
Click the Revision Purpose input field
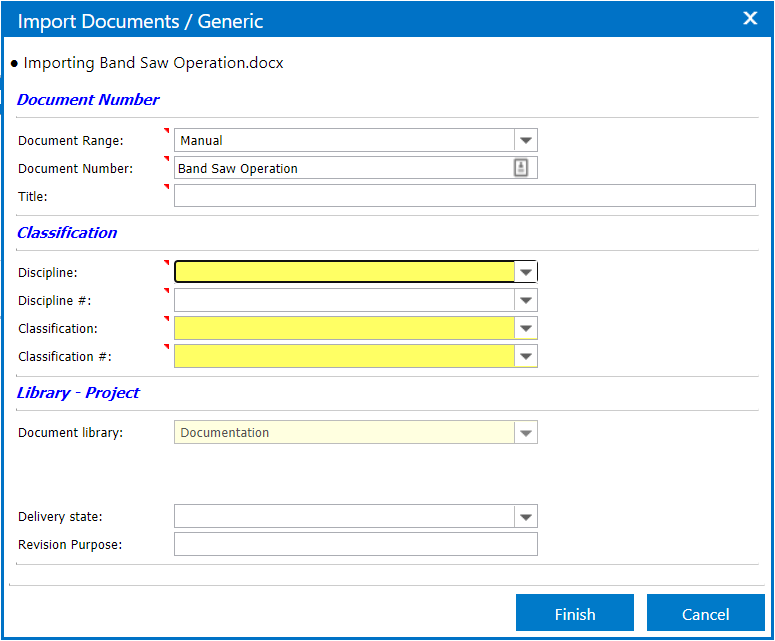355,544
